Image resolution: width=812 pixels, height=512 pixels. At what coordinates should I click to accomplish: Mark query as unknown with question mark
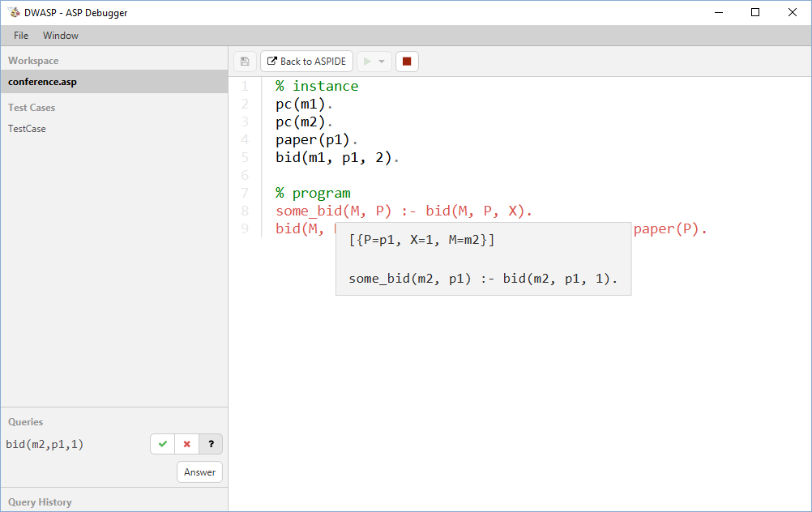tap(211, 444)
